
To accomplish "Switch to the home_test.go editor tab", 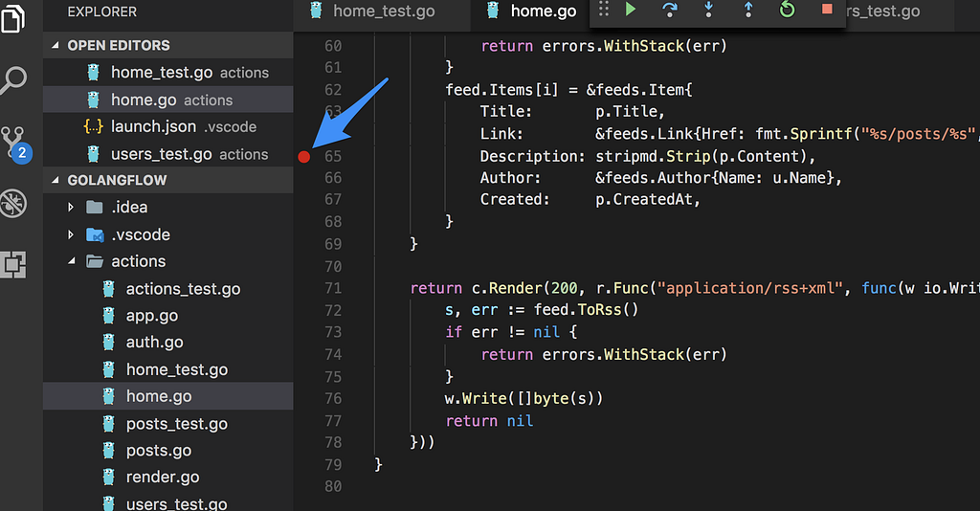I will click(x=383, y=11).
